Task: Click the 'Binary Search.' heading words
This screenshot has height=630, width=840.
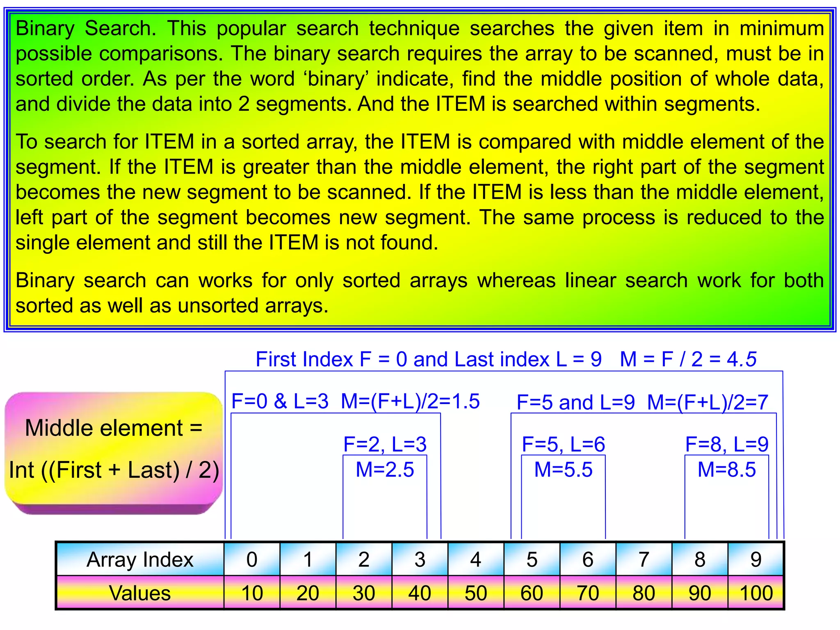Action: (x=86, y=30)
